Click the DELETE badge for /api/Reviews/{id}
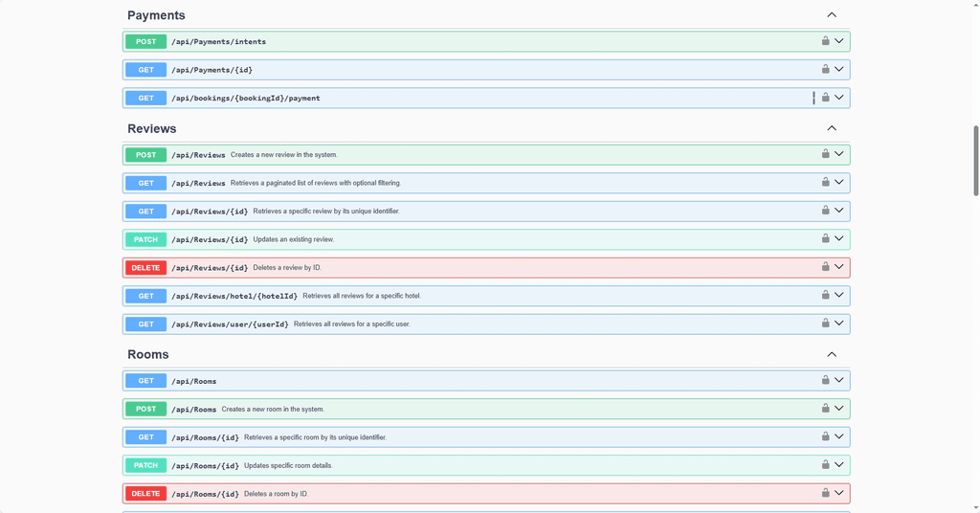Viewport: 980px width, 513px height. coord(145,268)
